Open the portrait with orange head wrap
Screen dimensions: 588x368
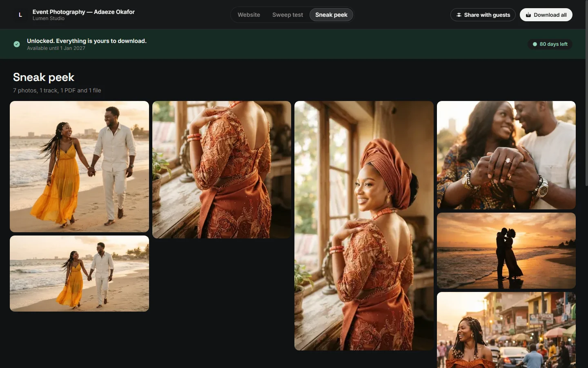click(364, 226)
